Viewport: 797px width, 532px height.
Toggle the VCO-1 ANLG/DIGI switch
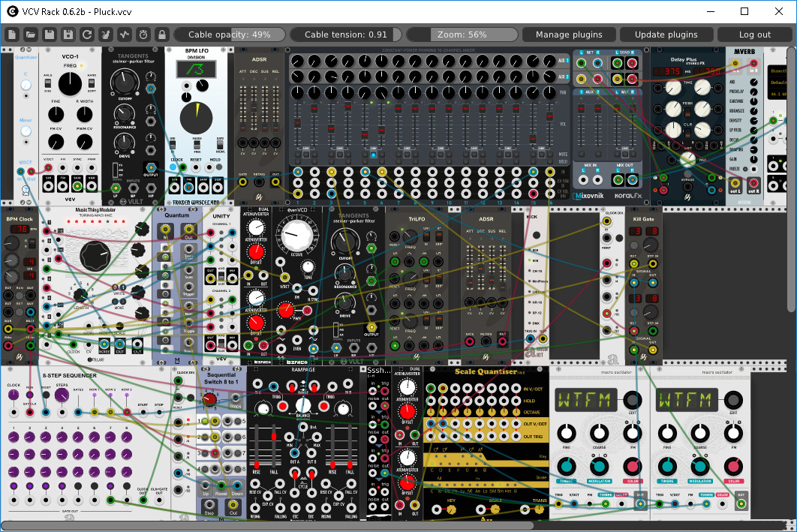coord(48,83)
